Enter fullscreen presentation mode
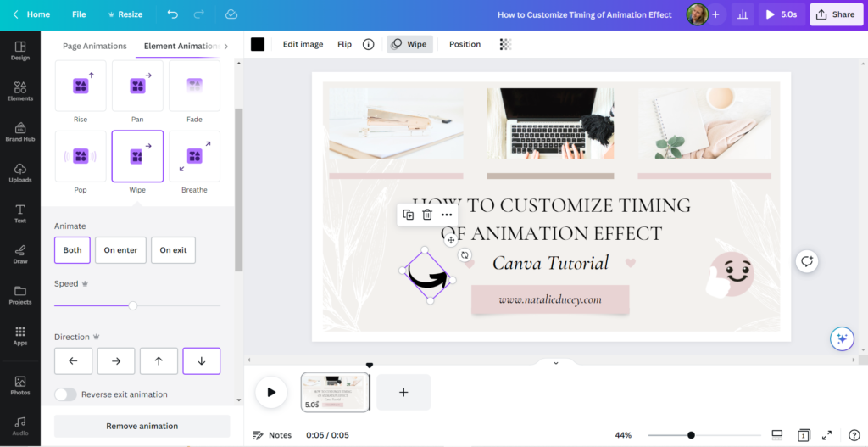This screenshot has width=868, height=447. 826,435
